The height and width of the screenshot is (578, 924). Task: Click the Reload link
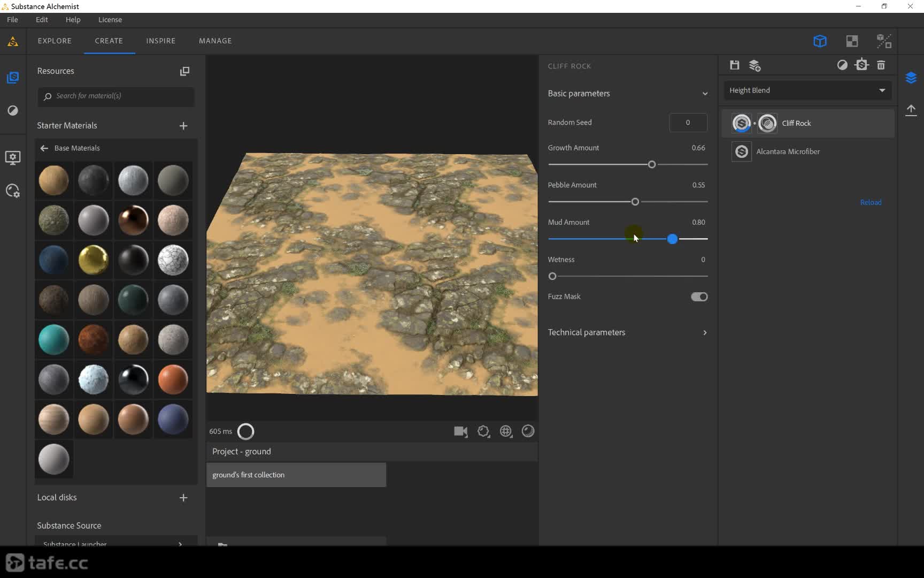[x=871, y=202]
